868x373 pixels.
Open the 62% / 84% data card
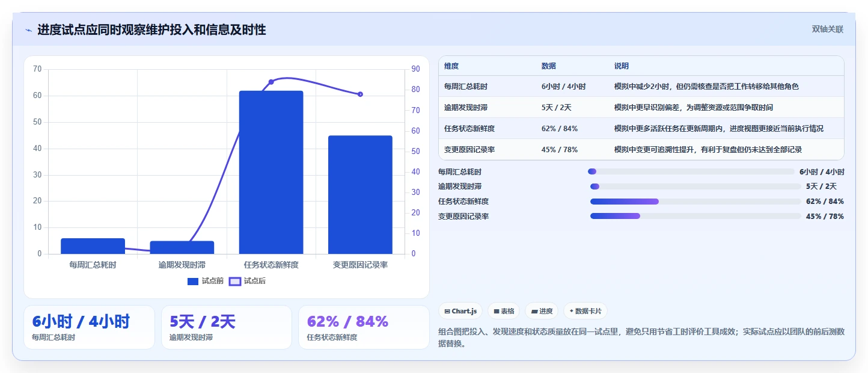[x=364, y=327]
